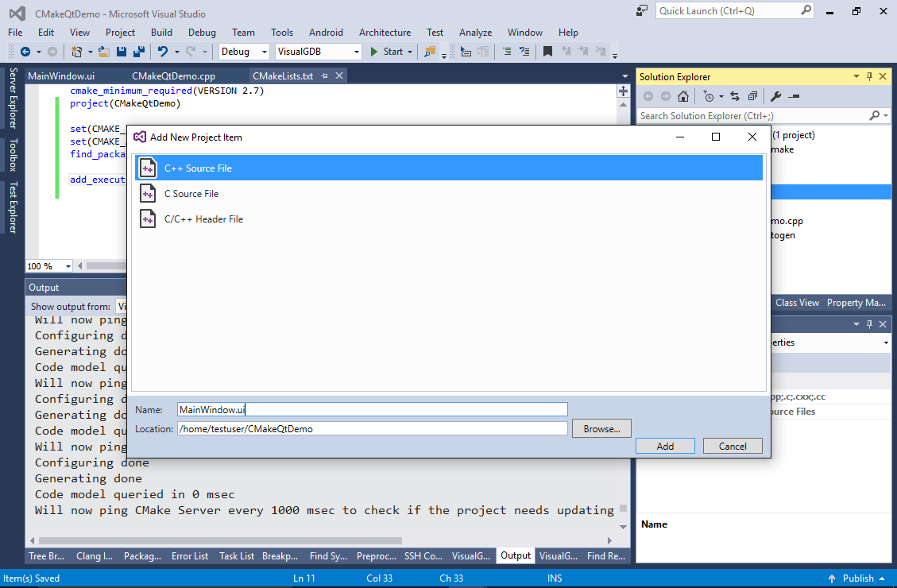The width and height of the screenshot is (897, 588).
Task: Open Properties via the wrench icon
Action: [775, 96]
